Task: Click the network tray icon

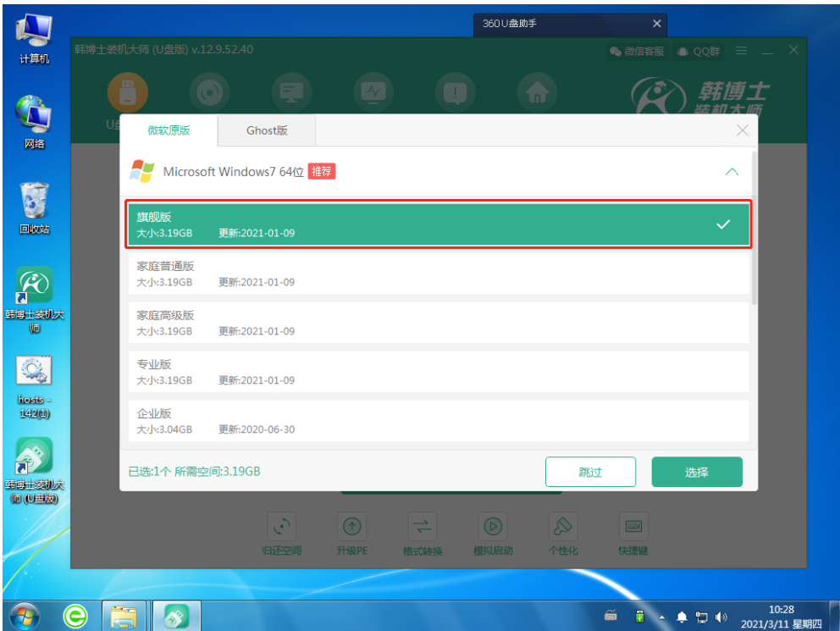Action: pyautogui.click(x=701, y=617)
